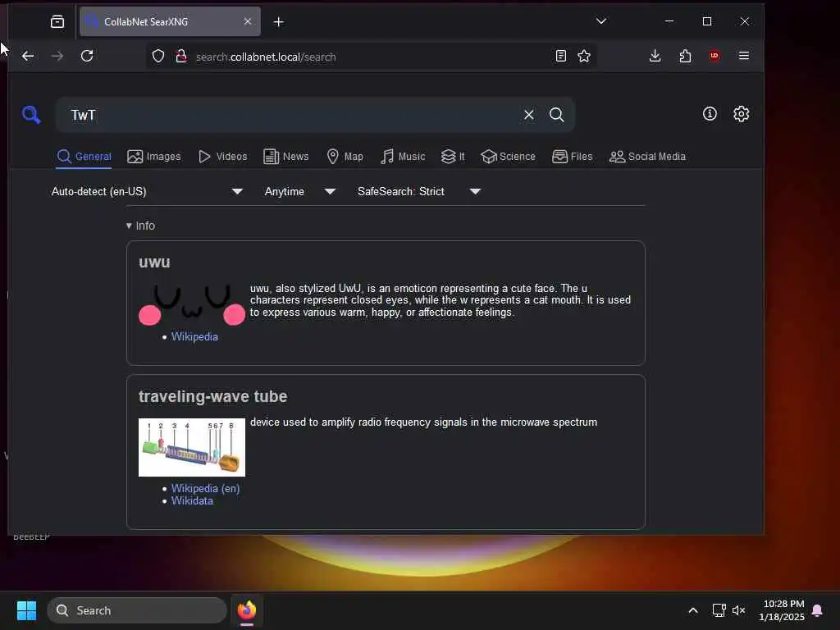Open traveling-wave tube Wikipedia (en) link
The height and width of the screenshot is (630, 840).
coord(205,488)
